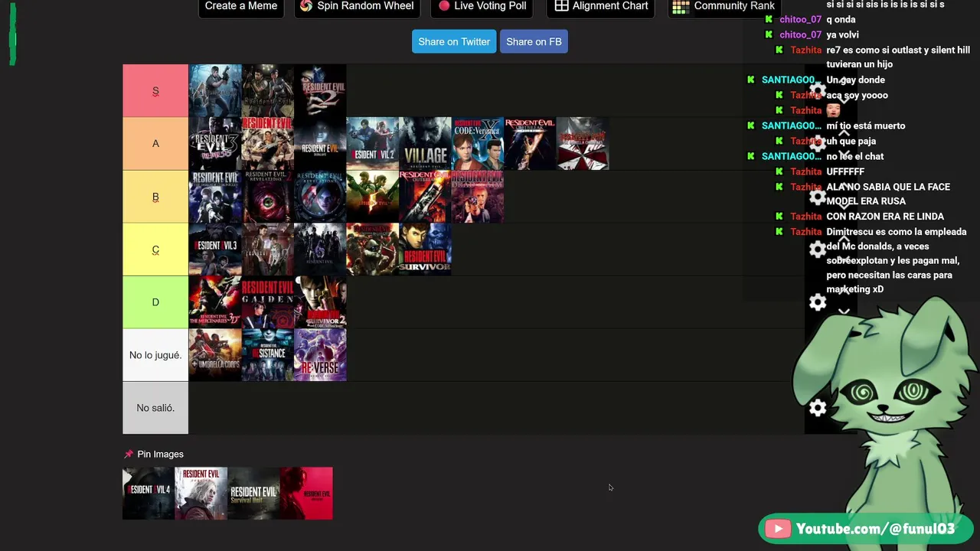Click chat message 'UFFFFFF'
The image size is (980, 551).
pos(845,171)
